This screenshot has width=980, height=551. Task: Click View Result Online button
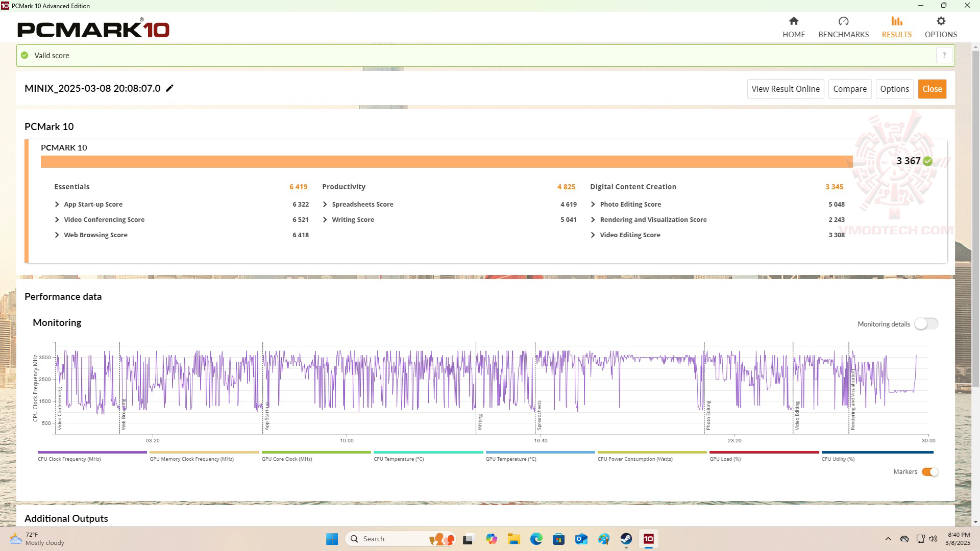[785, 89]
